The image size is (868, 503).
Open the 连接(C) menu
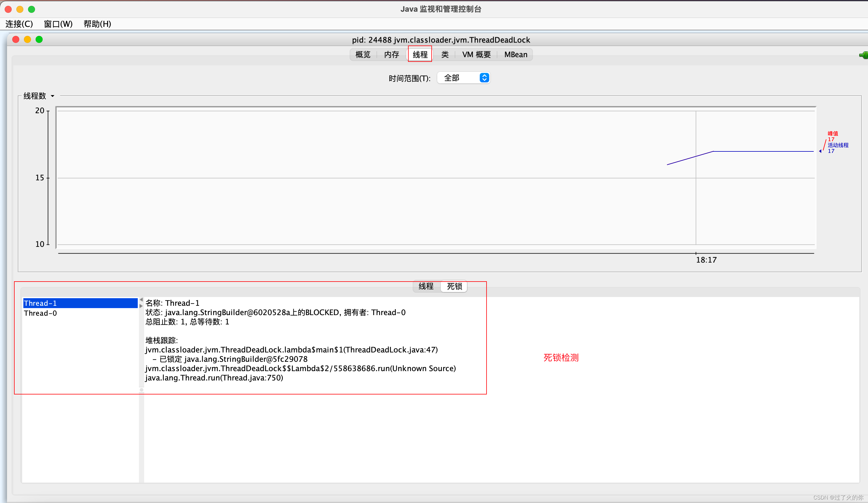click(x=19, y=24)
